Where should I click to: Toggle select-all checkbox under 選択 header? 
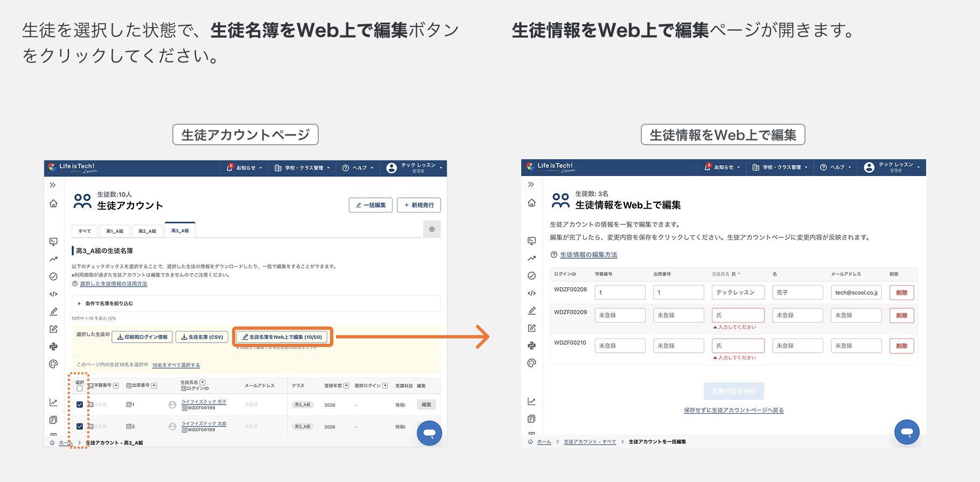[80, 388]
